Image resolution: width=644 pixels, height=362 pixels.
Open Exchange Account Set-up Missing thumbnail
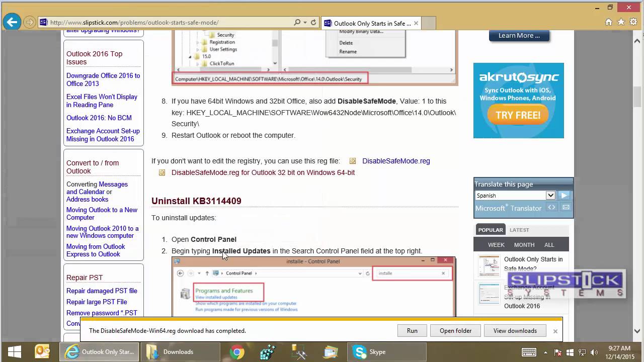click(x=489, y=294)
